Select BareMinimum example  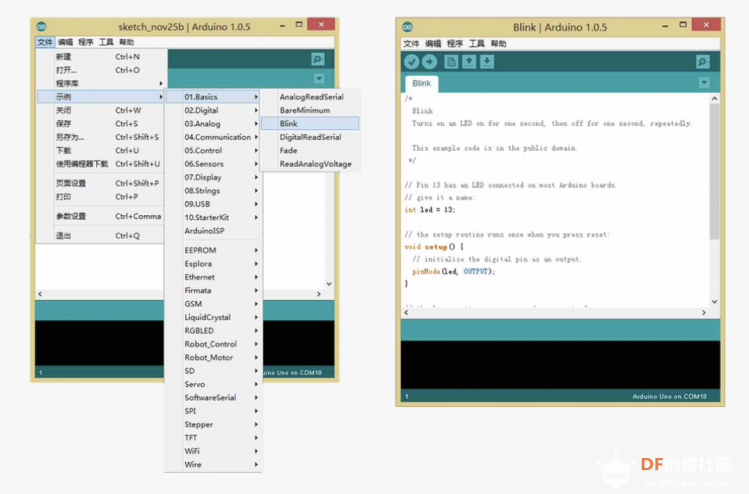coord(310,110)
